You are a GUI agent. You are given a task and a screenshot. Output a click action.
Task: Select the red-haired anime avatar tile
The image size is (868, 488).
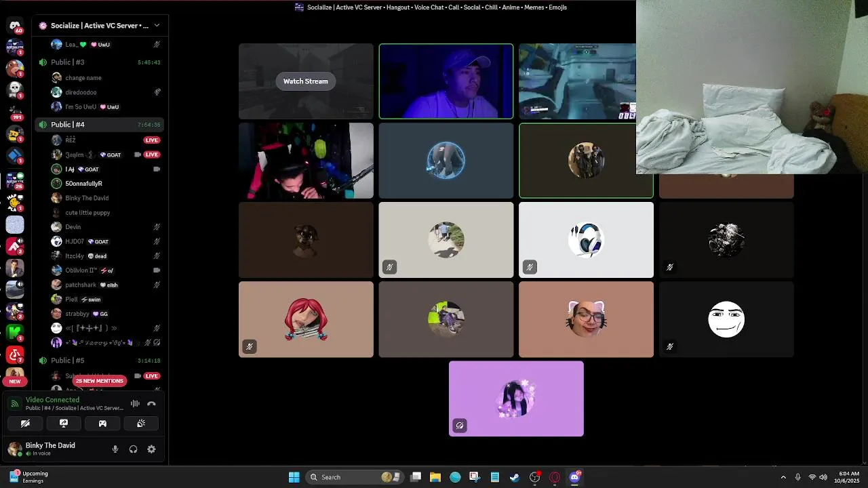[306, 319]
